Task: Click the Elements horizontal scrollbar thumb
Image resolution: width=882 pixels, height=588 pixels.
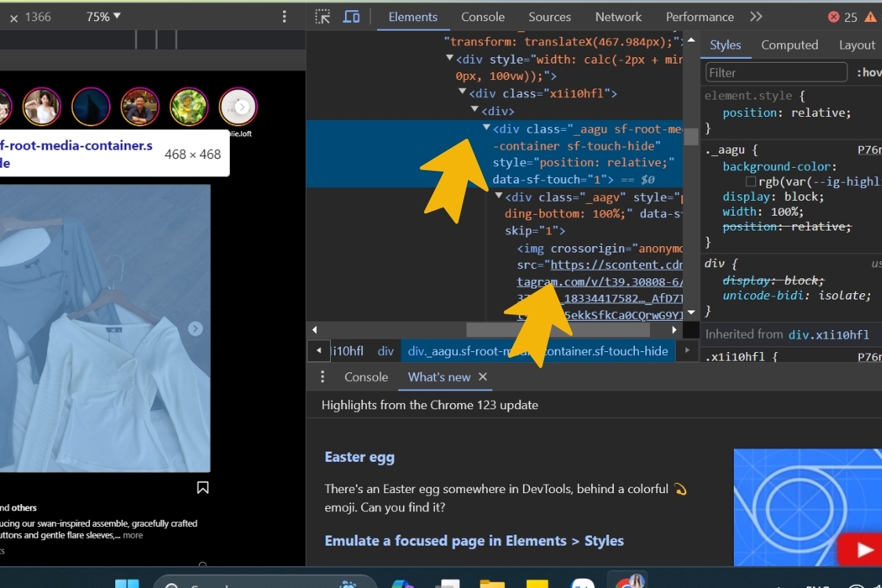Action: [558, 330]
